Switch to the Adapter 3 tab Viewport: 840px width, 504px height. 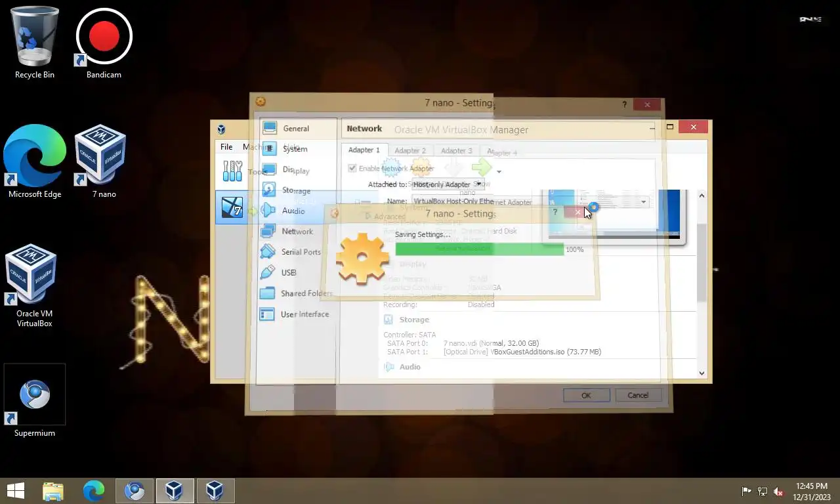pyautogui.click(x=457, y=151)
